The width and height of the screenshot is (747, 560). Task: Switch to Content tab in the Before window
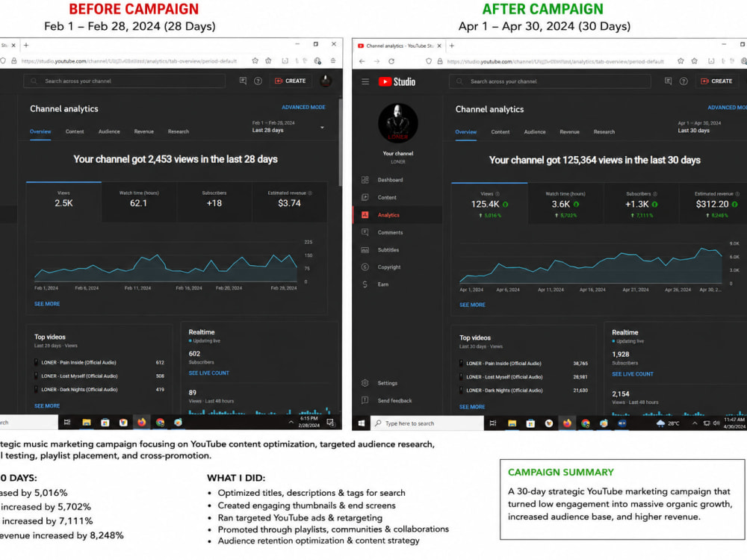point(75,131)
